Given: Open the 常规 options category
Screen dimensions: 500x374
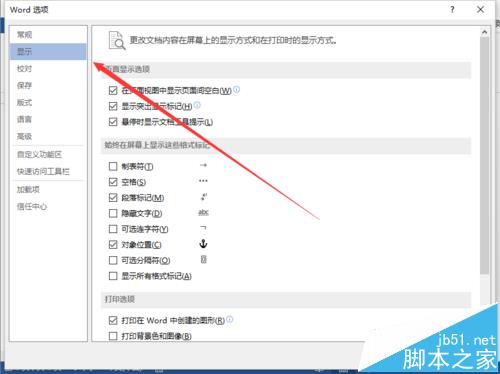Looking at the screenshot, I should [48, 35].
